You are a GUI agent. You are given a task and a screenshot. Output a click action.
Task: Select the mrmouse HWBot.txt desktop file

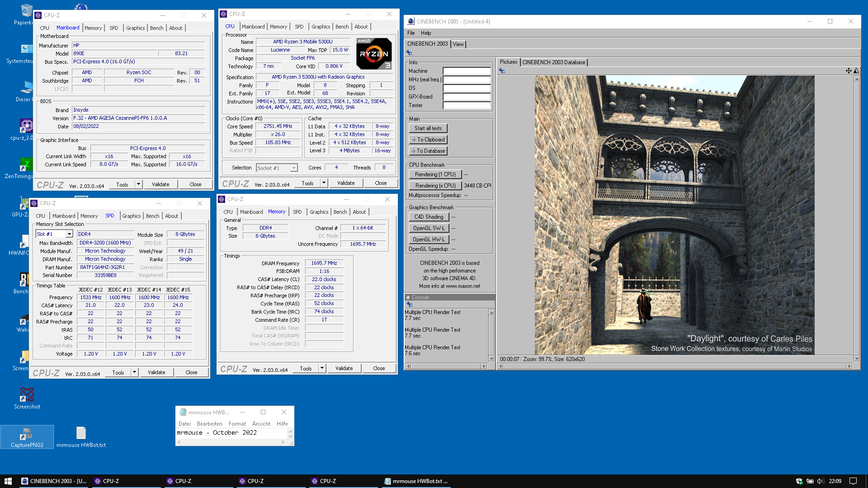coord(81,437)
